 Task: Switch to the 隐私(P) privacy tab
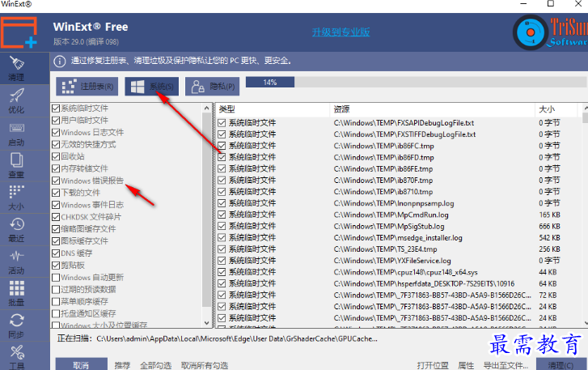point(213,87)
